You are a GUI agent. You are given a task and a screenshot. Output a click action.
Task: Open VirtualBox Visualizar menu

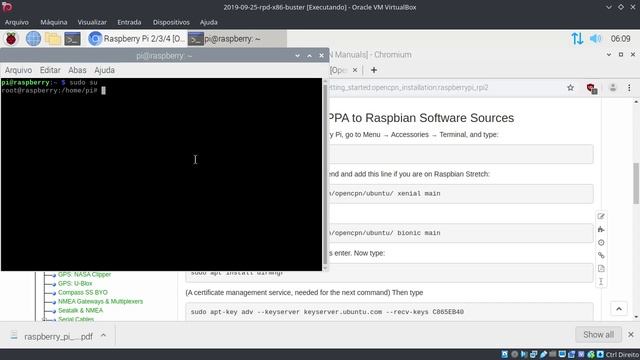(92, 22)
